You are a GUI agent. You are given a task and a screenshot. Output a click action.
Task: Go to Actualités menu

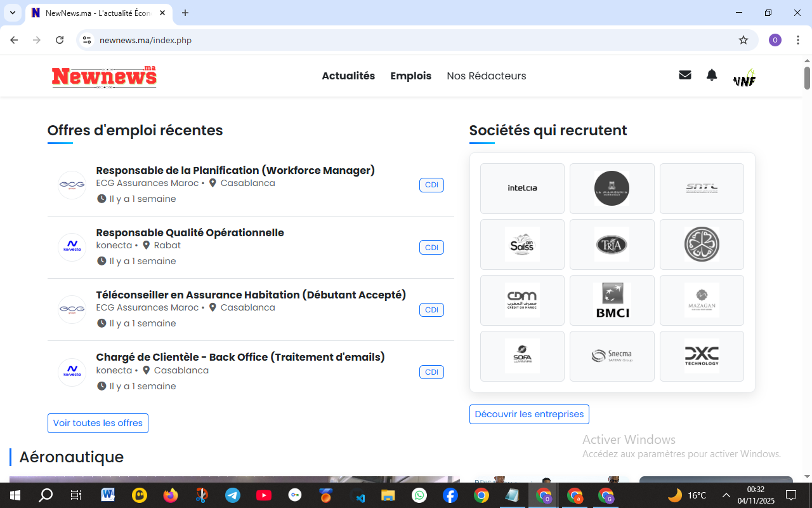(348, 76)
